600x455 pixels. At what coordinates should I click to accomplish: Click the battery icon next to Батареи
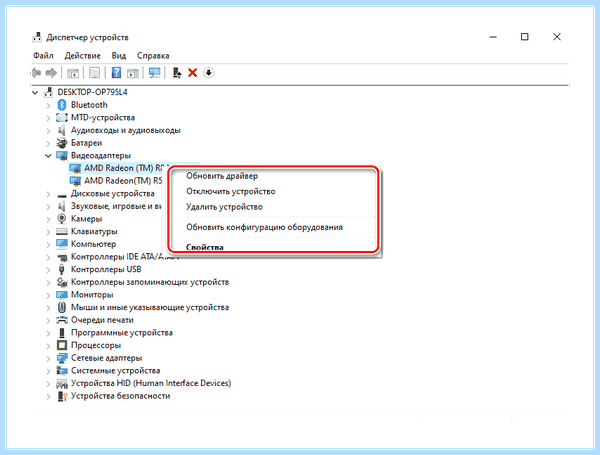coord(62,143)
